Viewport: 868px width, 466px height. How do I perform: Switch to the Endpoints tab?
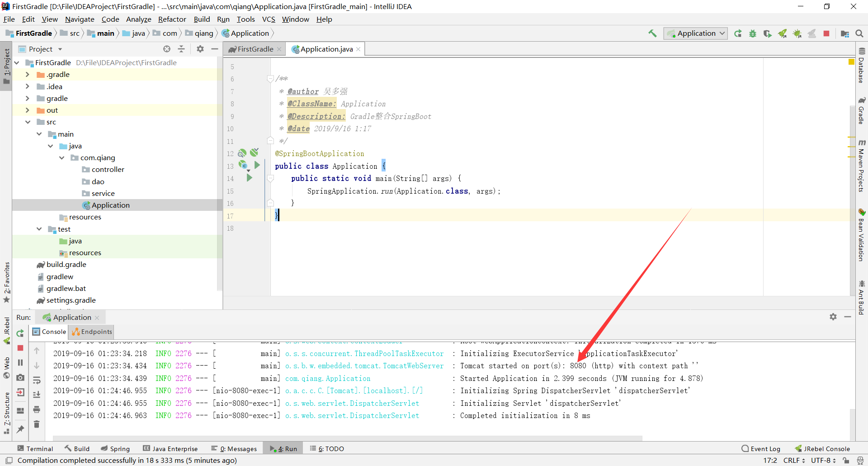(x=92, y=332)
